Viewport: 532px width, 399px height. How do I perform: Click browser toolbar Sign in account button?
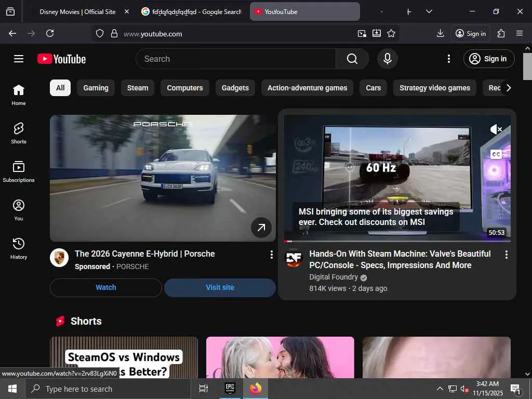[471, 33]
